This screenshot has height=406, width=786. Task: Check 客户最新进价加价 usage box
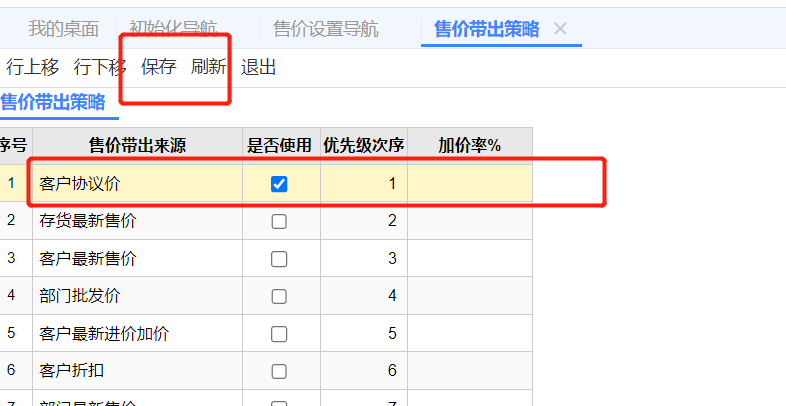click(279, 334)
